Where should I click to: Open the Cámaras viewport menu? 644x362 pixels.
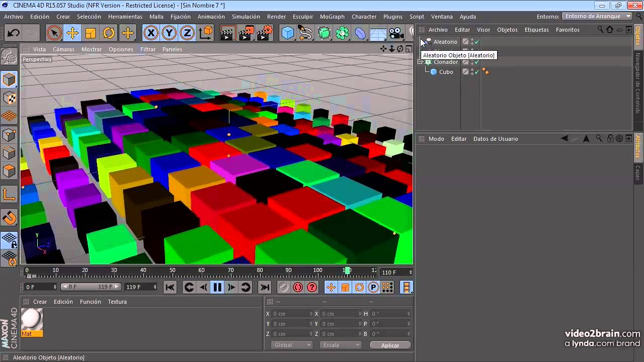[63, 49]
